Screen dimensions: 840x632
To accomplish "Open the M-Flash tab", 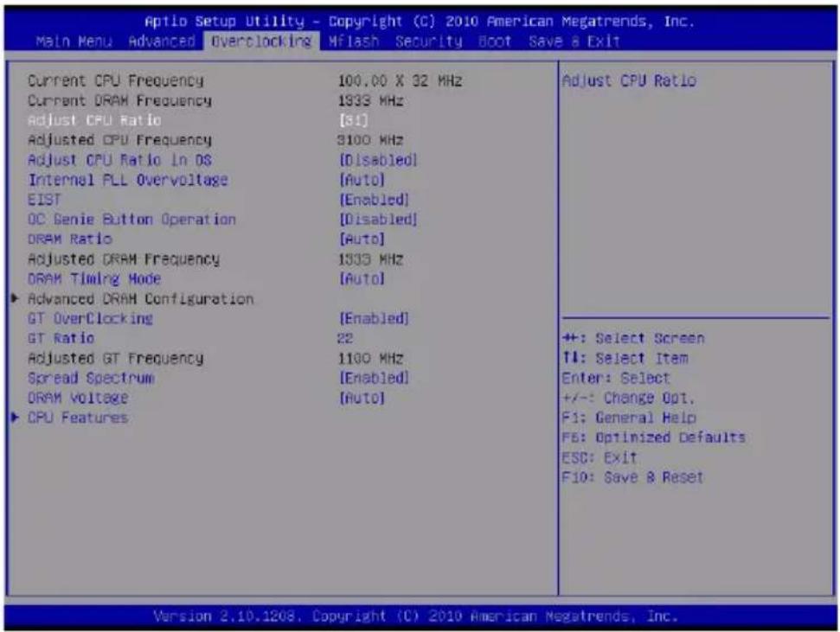I will [354, 41].
